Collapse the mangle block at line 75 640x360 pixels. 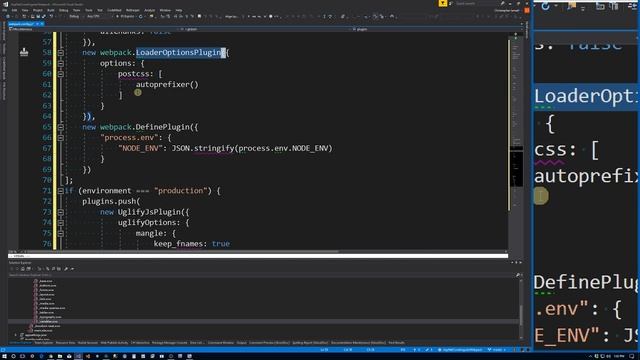coord(60,233)
